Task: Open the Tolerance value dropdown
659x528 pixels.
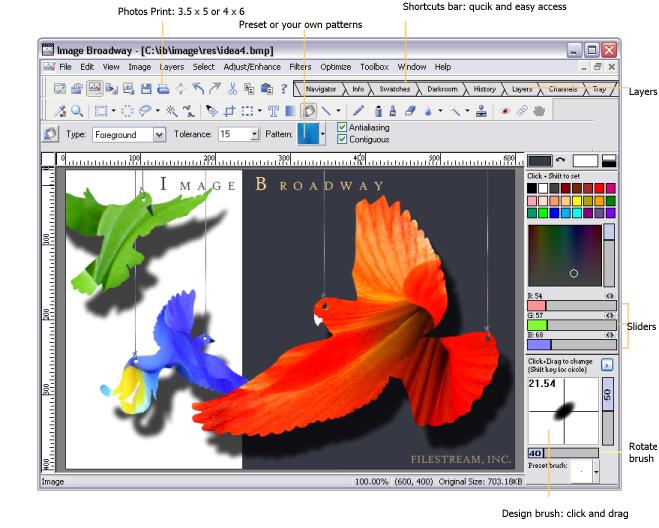Action: [x=254, y=134]
